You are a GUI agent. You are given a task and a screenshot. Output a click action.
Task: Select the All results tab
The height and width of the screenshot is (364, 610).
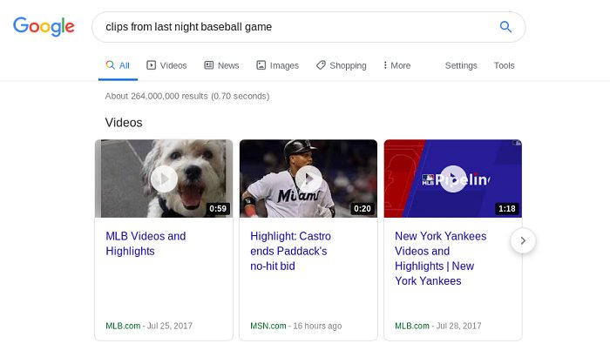[118, 65]
